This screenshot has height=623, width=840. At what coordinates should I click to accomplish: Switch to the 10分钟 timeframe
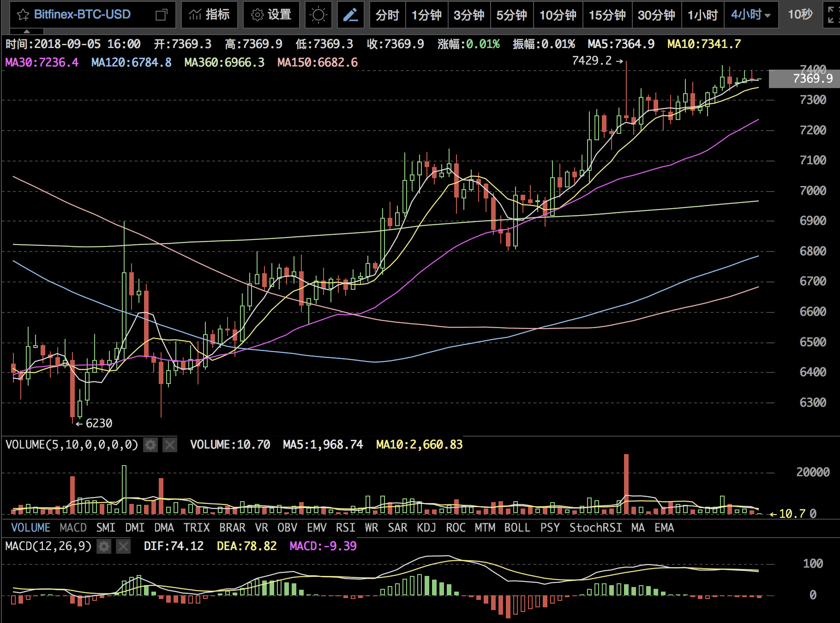coord(558,15)
